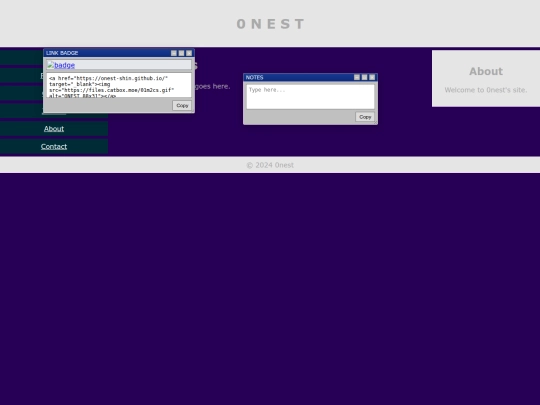This screenshot has height=405, width=540.
Task: Minimize the Notes window
Action: click(x=357, y=77)
